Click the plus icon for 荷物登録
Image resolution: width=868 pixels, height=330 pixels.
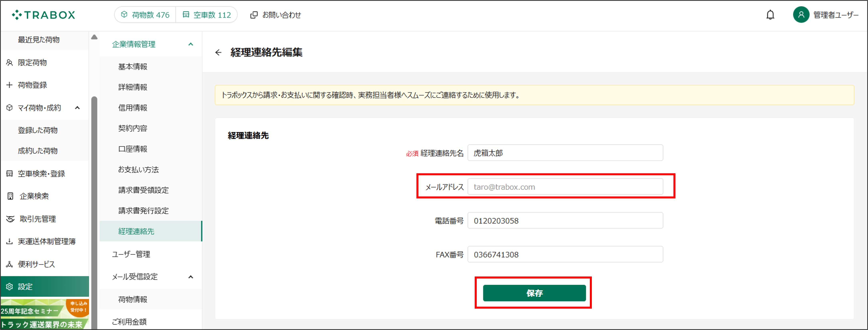[9, 85]
